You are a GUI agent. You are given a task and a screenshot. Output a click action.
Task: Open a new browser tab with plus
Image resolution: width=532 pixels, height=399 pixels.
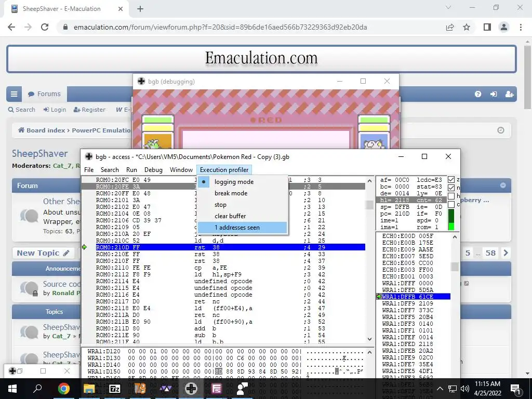pyautogui.click(x=140, y=9)
